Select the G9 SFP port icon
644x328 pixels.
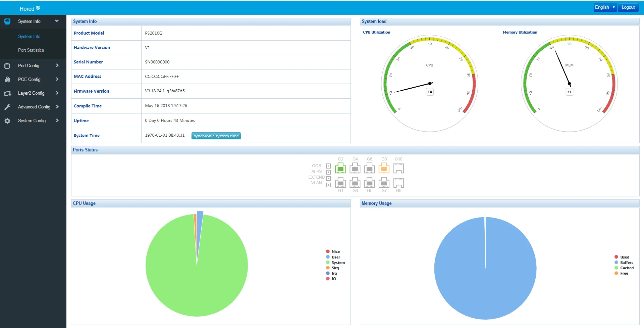point(398,183)
